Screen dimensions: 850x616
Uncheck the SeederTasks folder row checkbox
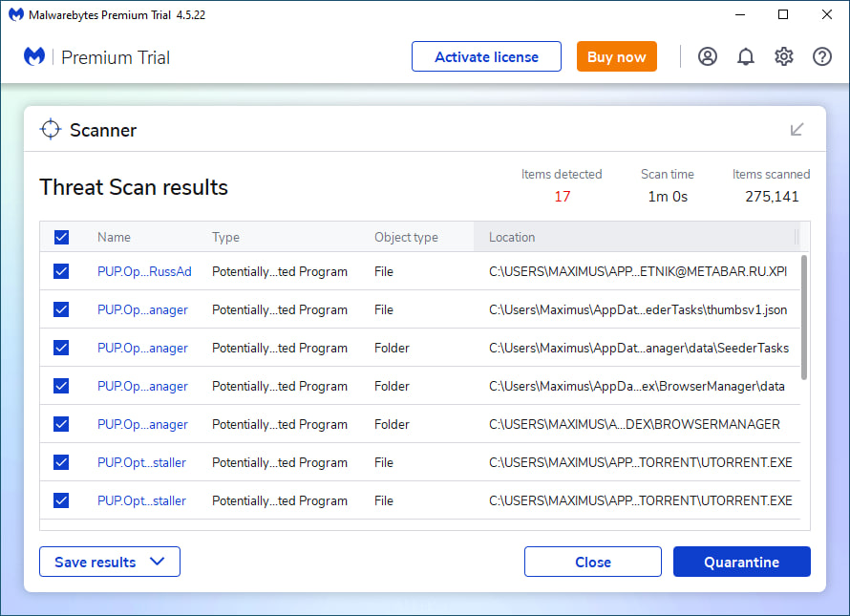point(61,348)
